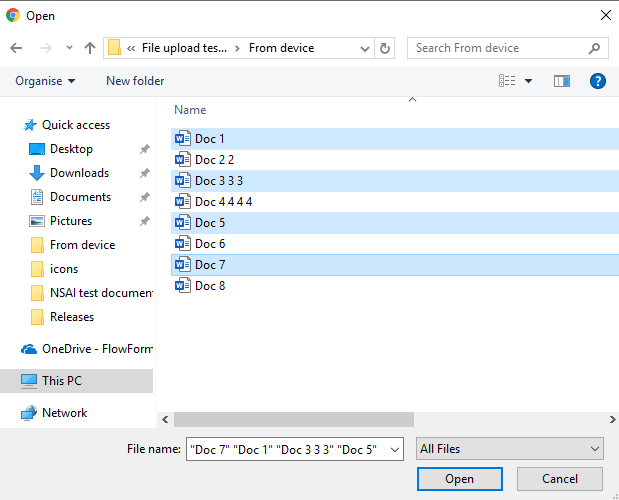
Task: Click the file name Doc 4 4 4 4
Action: [x=223, y=202]
